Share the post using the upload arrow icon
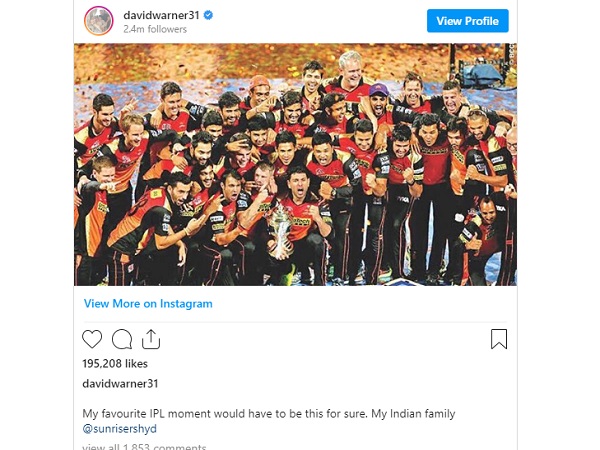The image size is (600, 450). click(151, 339)
